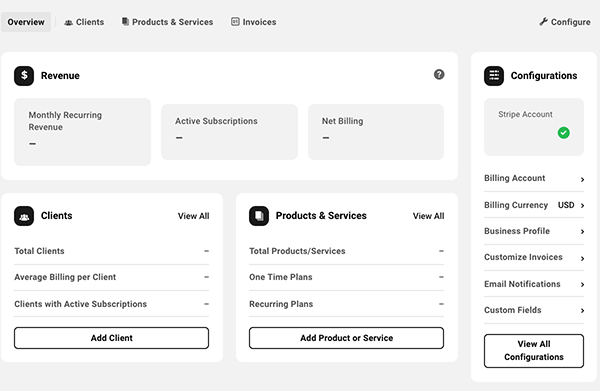Open the Revenue help question mark icon
This screenshot has width=600, height=391.
tap(439, 75)
